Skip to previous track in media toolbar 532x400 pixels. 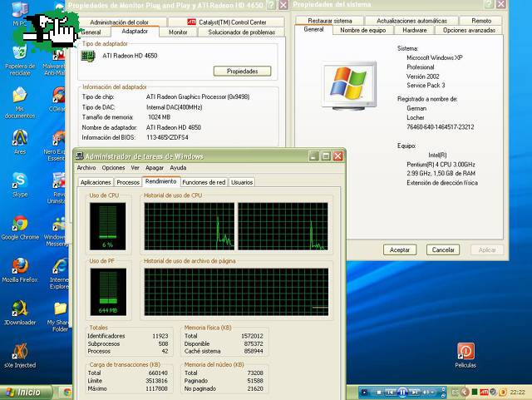tap(391, 393)
